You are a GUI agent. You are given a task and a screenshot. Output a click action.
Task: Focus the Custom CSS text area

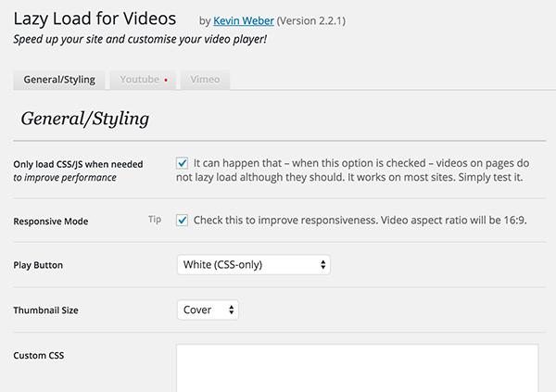tap(358, 368)
